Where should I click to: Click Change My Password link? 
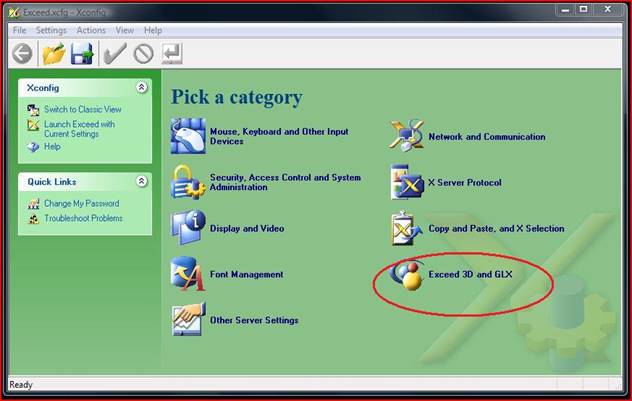point(81,204)
